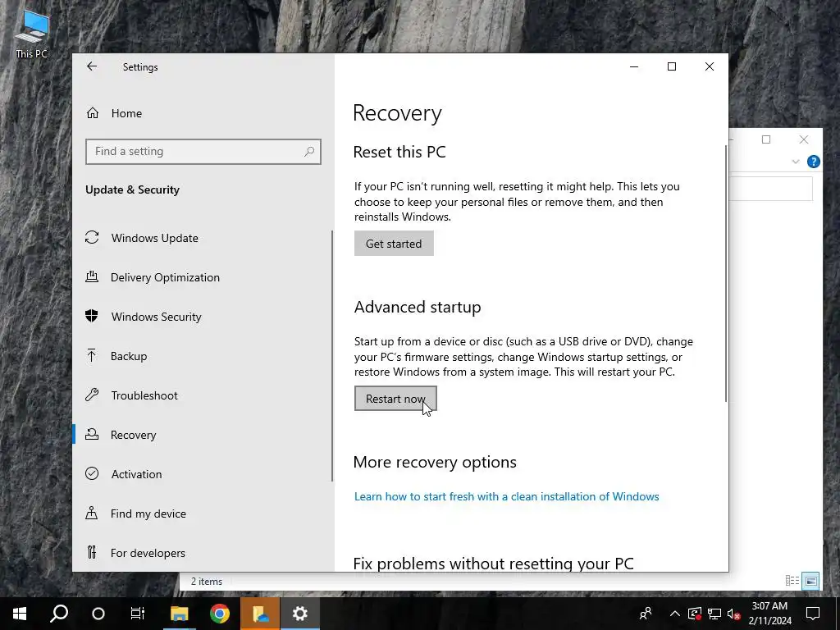Click the Settings gear taskbar button

[300, 614]
